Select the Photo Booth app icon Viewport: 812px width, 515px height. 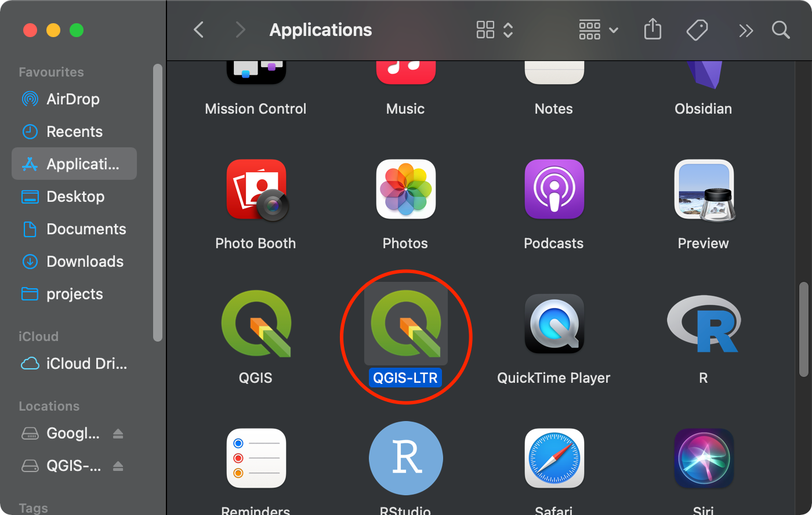click(257, 190)
